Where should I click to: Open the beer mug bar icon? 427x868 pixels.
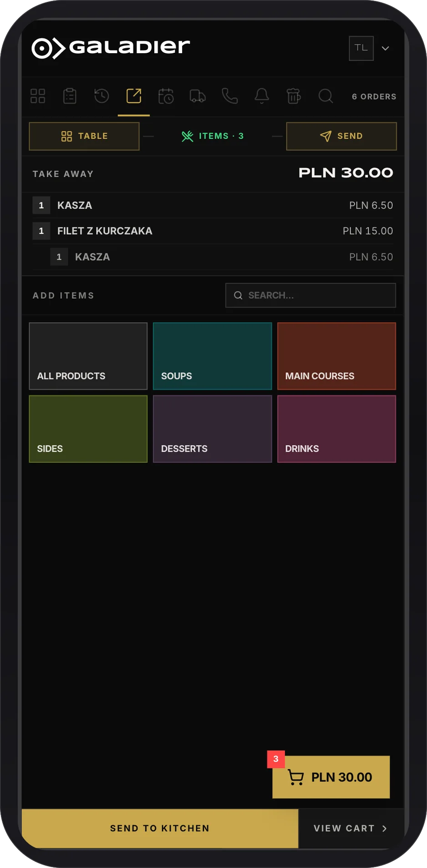pos(294,96)
